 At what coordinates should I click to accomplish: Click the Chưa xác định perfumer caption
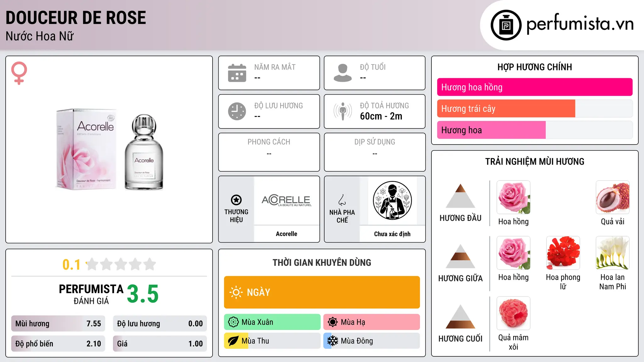click(392, 234)
